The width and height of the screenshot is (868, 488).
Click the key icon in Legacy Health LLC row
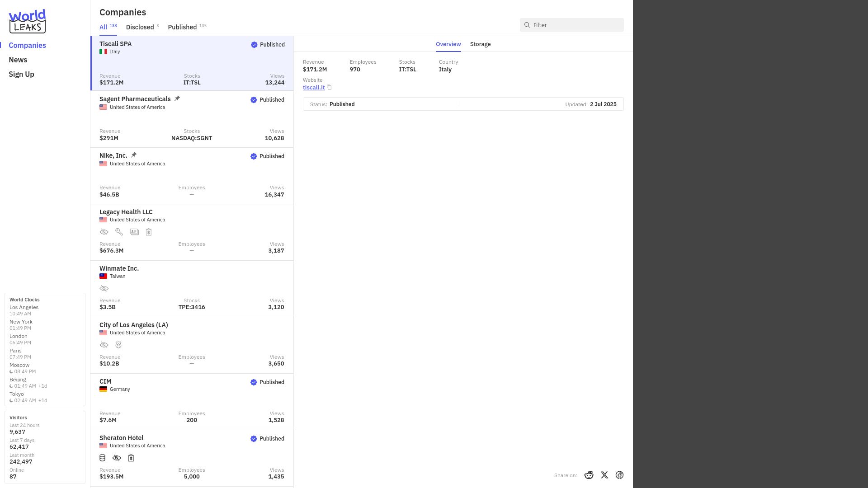[x=119, y=232]
